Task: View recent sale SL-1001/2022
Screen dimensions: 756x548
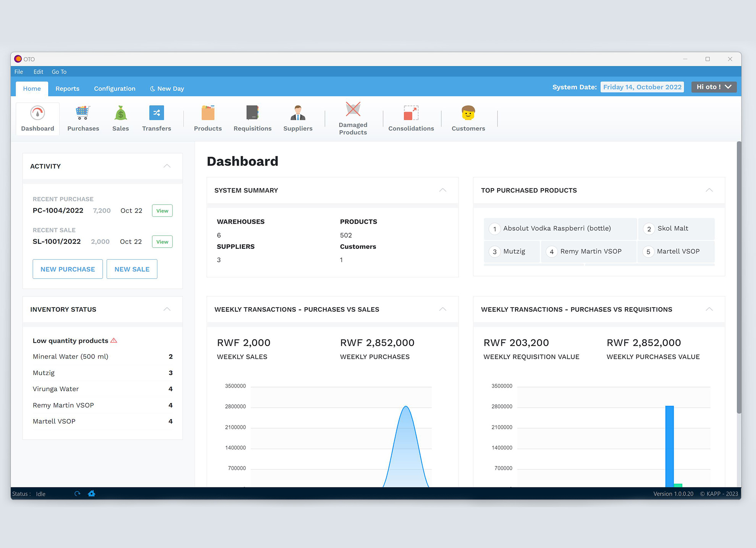Action: tap(162, 242)
